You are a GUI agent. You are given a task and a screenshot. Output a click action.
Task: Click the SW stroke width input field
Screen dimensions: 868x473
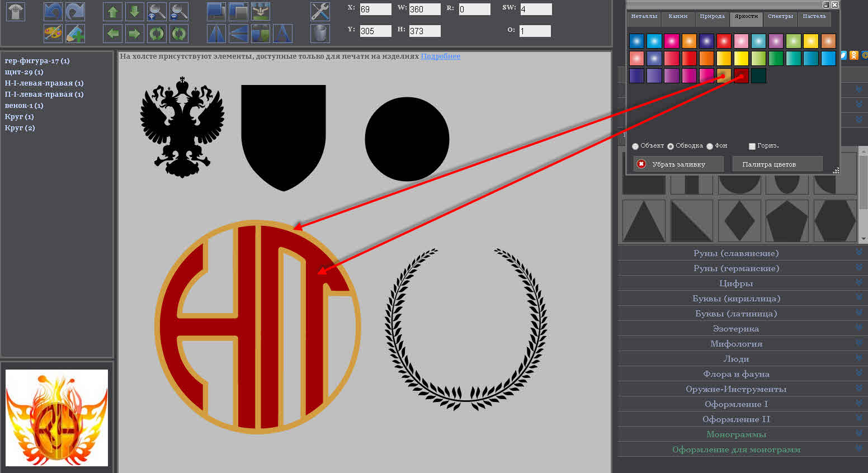536,9
